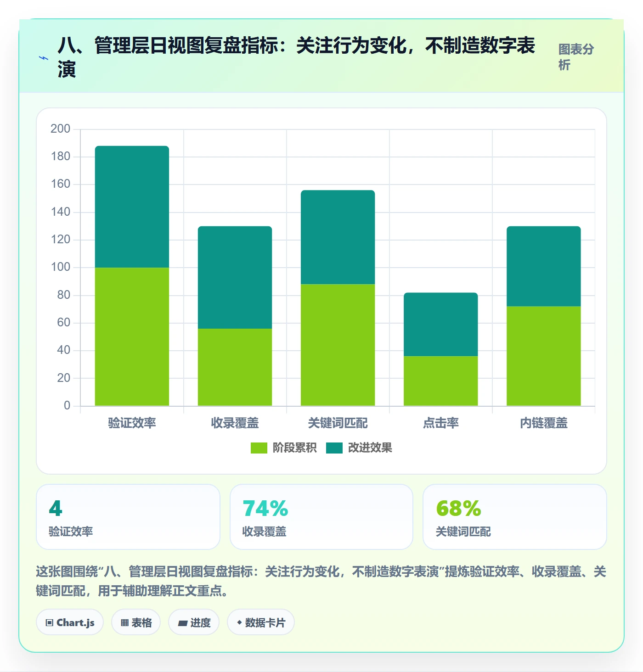Viewport: 643px width, 672px height.
Task: Click the green segment of the 点击率 bar
Action: [440, 381]
